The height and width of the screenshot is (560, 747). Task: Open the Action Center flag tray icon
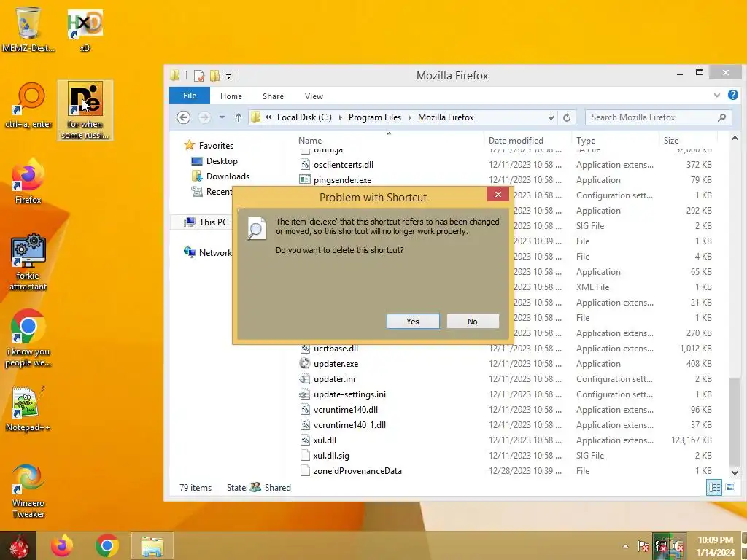(x=643, y=546)
